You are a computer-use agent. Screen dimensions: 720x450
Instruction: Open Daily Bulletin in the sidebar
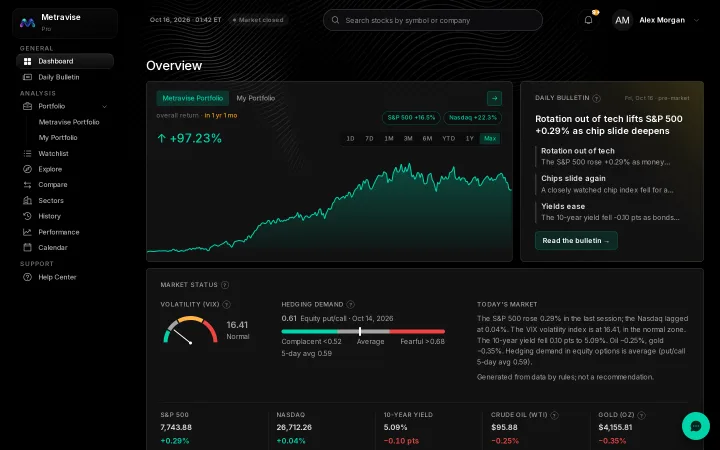tap(65, 77)
